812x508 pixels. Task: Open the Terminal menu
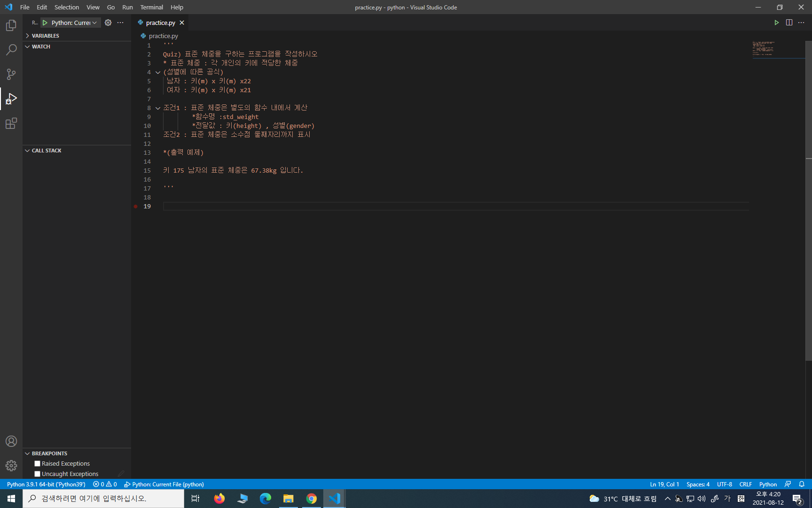pos(151,7)
